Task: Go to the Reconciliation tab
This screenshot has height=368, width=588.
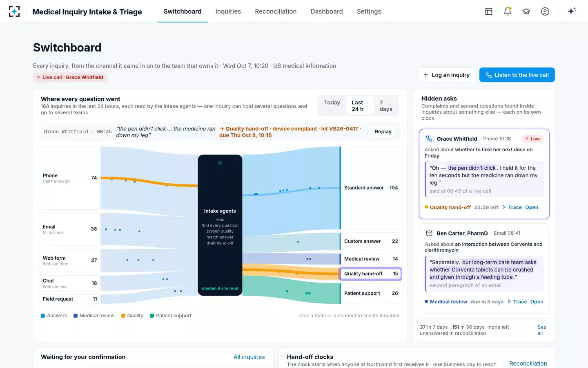Action: pyautogui.click(x=276, y=11)
